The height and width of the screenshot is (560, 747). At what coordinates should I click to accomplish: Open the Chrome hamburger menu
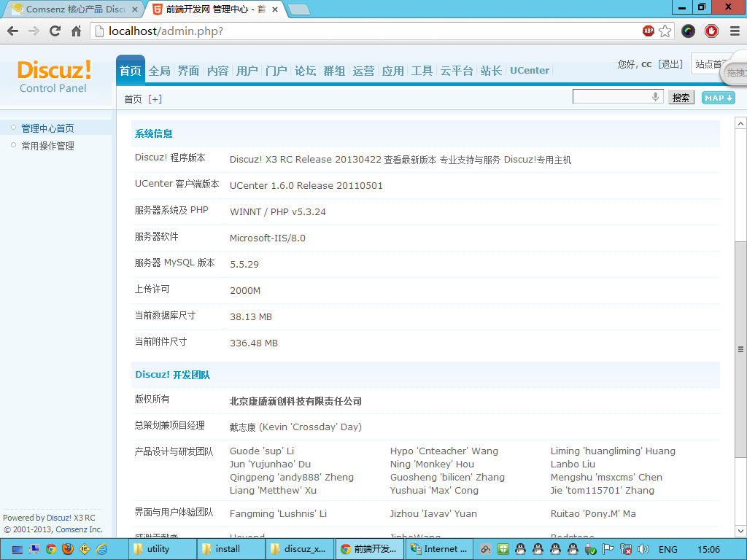click(735, 31)
